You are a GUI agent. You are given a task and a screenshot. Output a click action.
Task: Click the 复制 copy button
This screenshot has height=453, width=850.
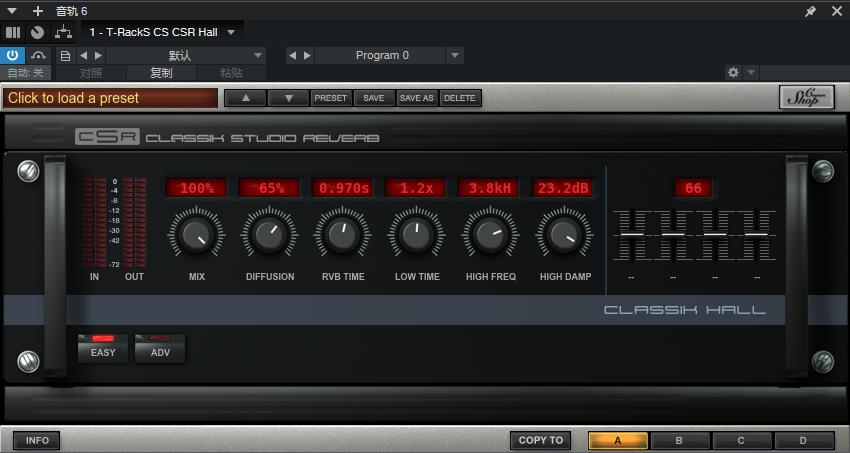click(x=161, y=73)
